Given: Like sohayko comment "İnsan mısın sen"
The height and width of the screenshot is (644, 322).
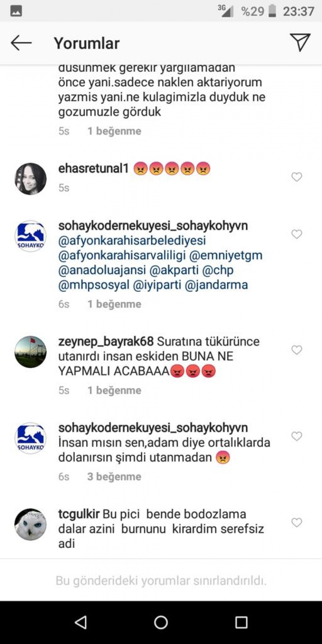Looking at the screenshot, I should point(297,436).
